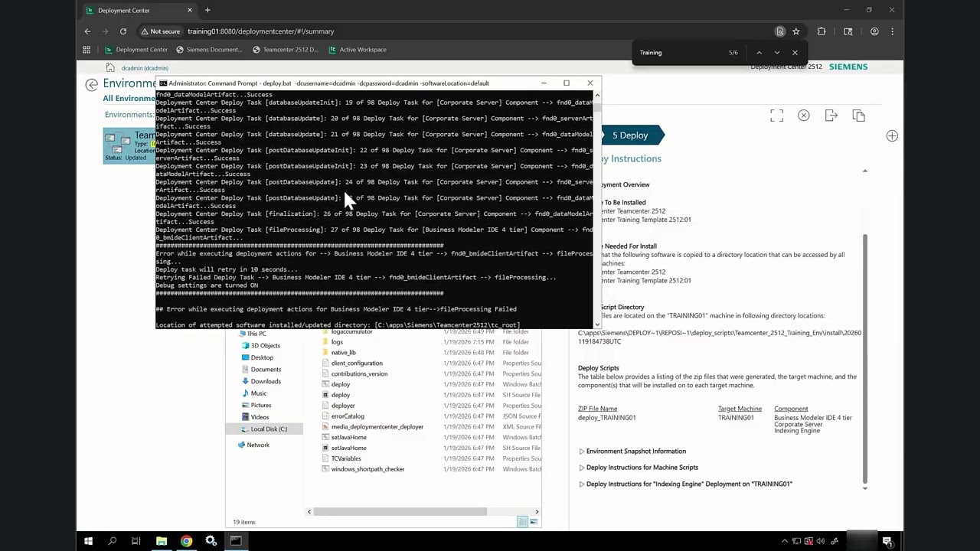Click the Explorer horizontal scrollbar
The height and width of the screenshot is (551, 980).
coord(399,511)
